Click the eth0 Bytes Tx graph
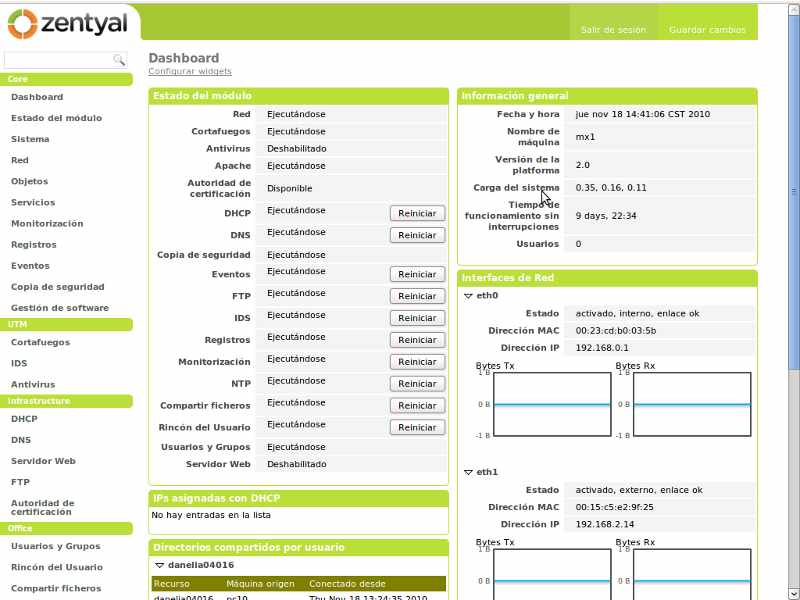The width and height of the screenshot is (800, 600). pyautogui.click(x=552, y=405)
